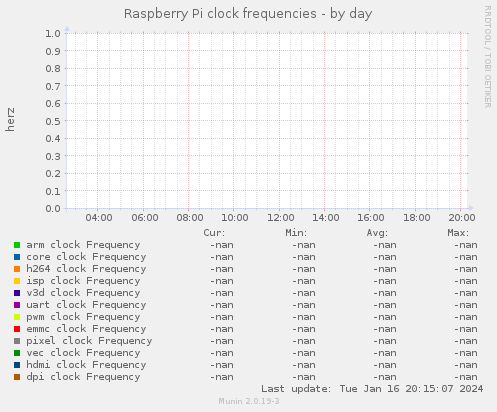The height and width of the screenshot is (412, 497).
Task: Select the 'dpi clock Frequency' legend label
Action: (x=83, y=377)
